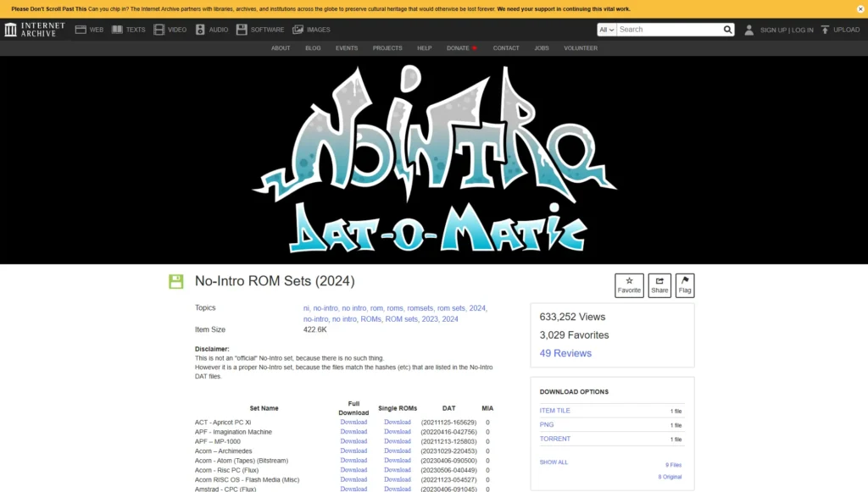Share this item
The width and height of the screenshot is (868, 492).
[x=659, y=285]
